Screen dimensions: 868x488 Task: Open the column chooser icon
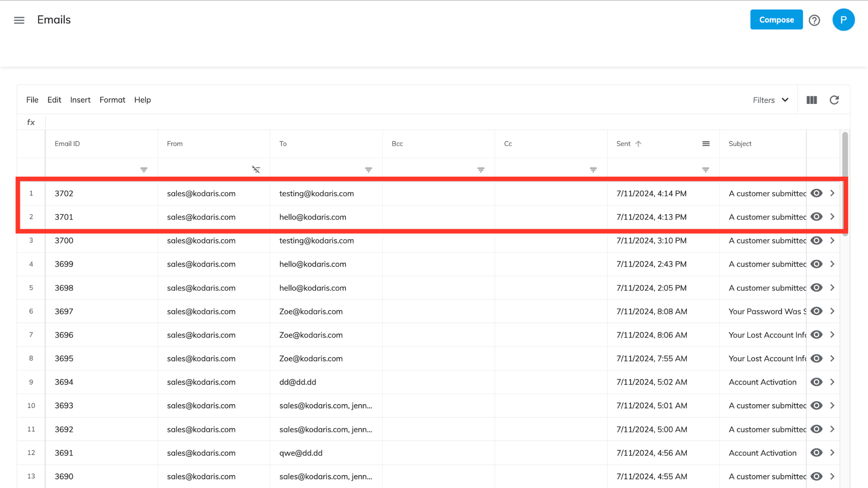811,100
